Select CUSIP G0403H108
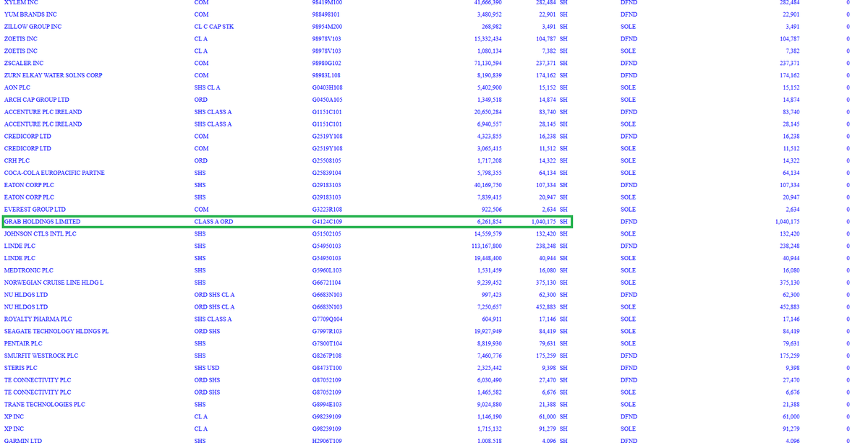 tap(328, 87)
